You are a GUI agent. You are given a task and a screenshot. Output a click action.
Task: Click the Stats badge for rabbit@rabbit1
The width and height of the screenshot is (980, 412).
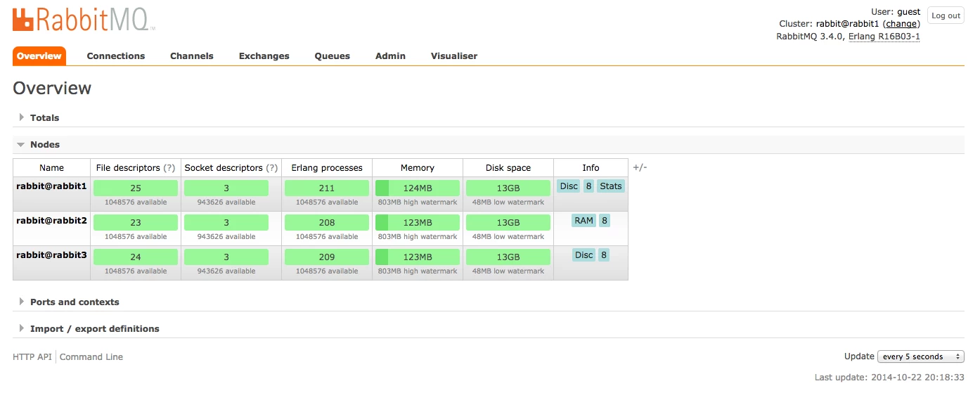[611, 186]
